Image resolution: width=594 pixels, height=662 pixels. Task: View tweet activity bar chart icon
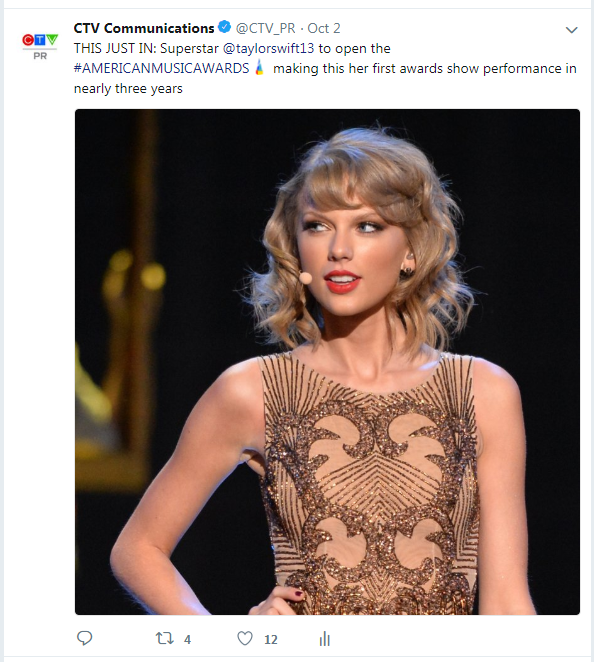click(x=325, y=639)
